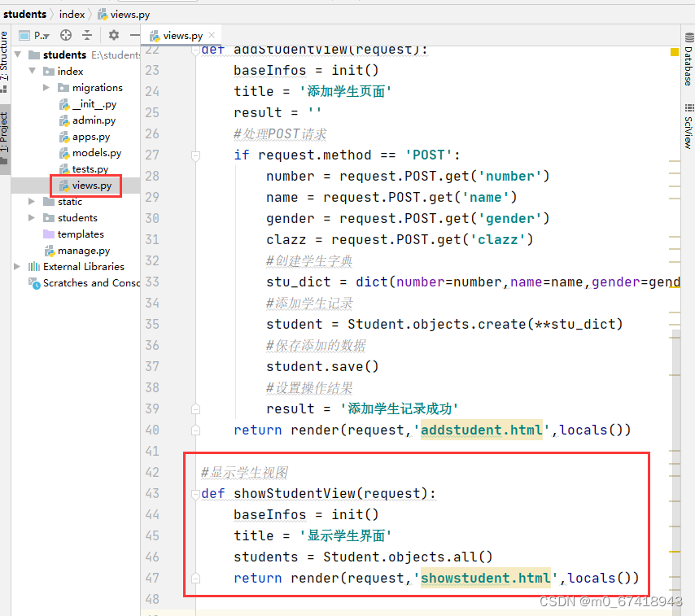Viewport: 695px width, 616px height.
Task: Click the migrations folder icon
Action: 63,88
